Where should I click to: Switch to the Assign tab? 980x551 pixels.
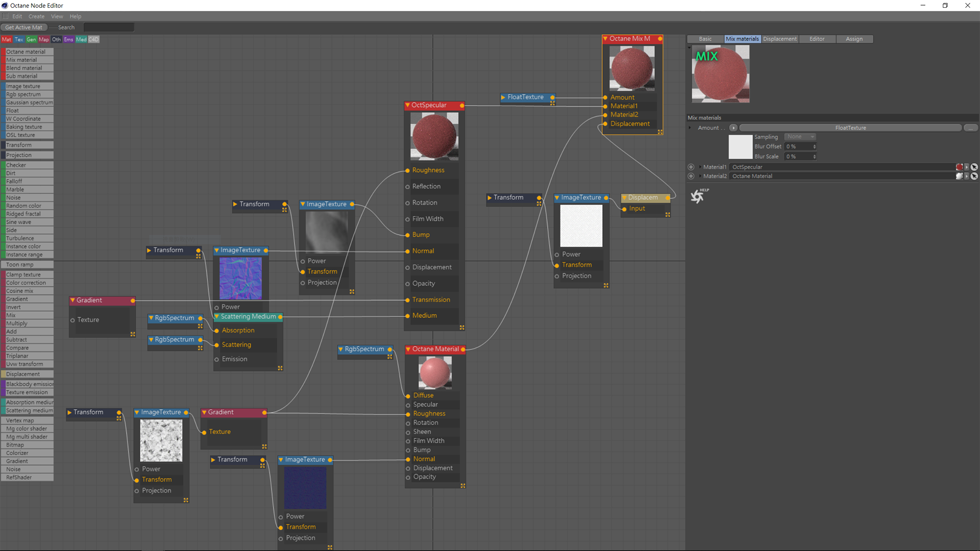pos(854,39)
